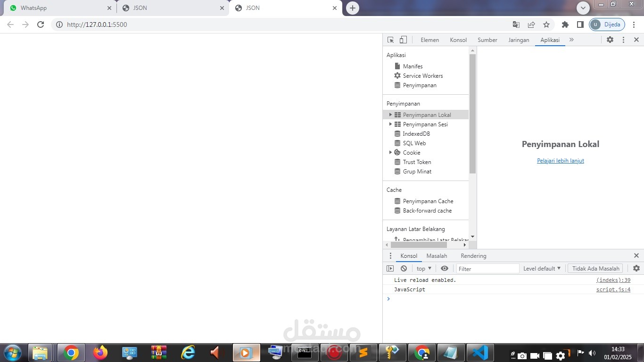
Task: Open console settings gear icon
Action: click(636, 268)
